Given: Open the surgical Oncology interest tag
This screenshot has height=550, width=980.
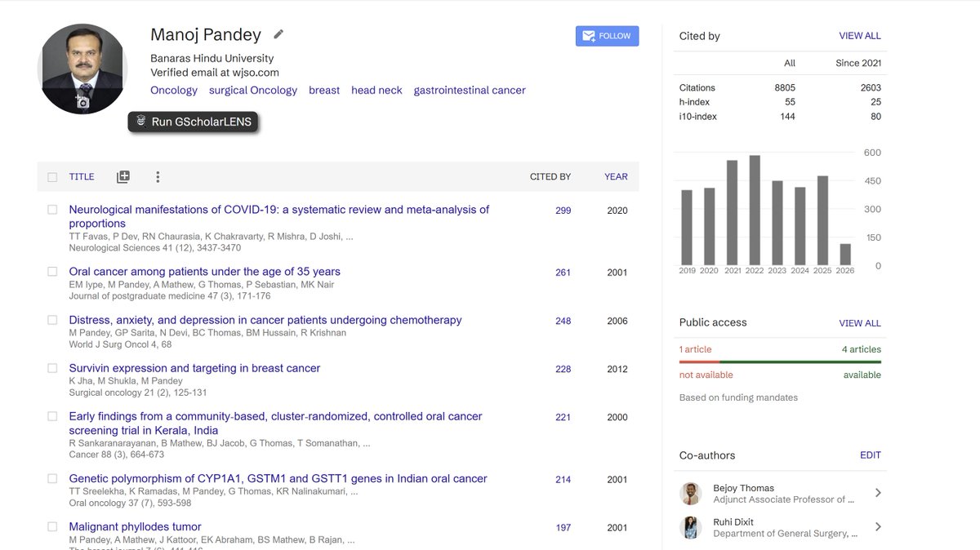Looking at the screenshot, I should 253,91.
